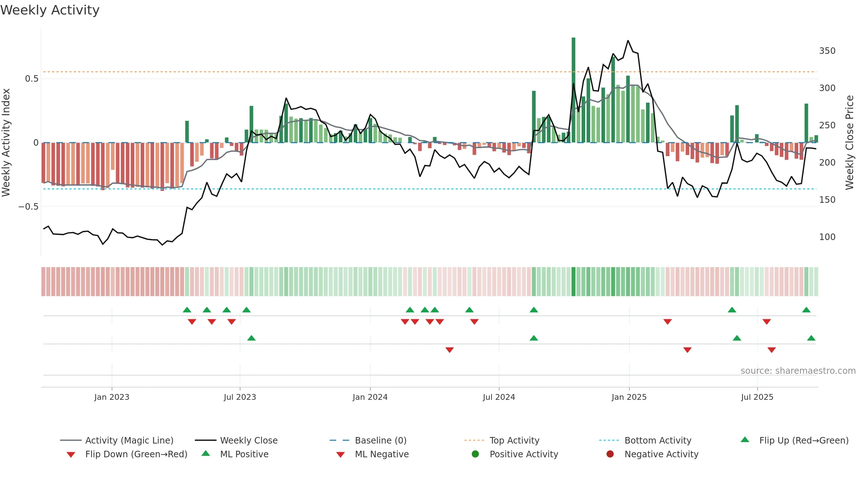Click the Weekly Close Price axis title
The width and height of the screenshot is (868, 488).
[850, 142]
